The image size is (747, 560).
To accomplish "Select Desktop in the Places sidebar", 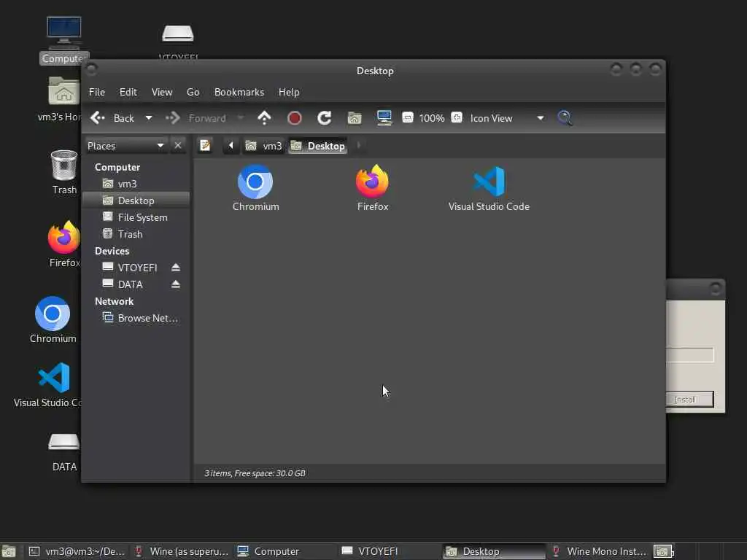I will [136, 201].
